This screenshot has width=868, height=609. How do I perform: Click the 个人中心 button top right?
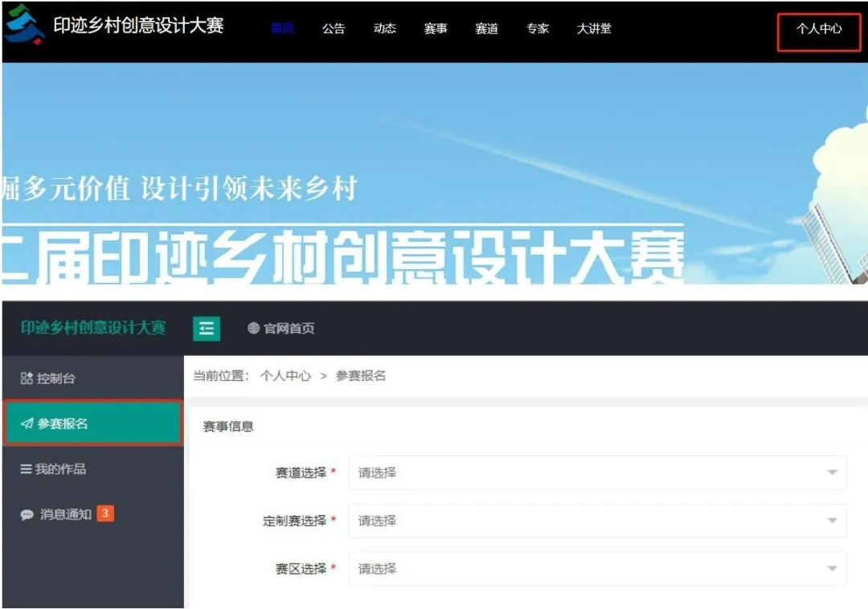(x=819, y=27)
